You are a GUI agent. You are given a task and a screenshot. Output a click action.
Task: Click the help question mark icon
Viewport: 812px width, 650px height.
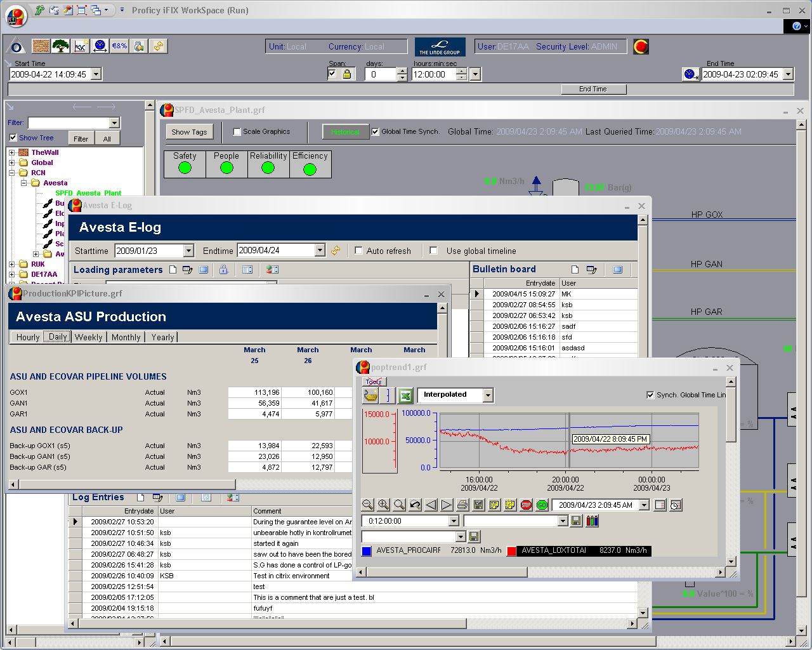coord(797,26)
